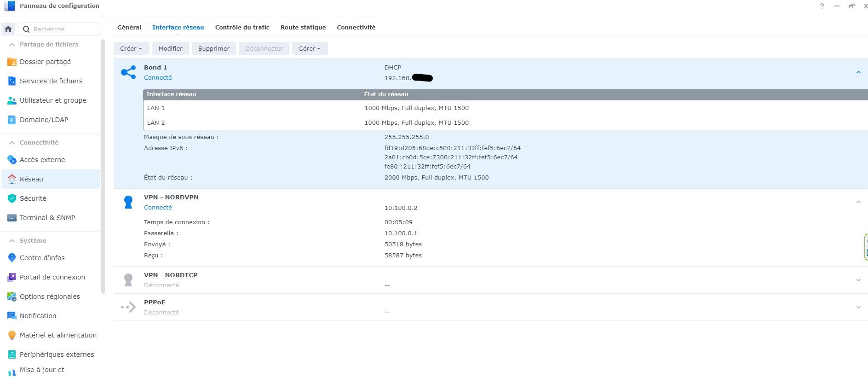Click the Centre d'infos icon

(x=12, y=258)
